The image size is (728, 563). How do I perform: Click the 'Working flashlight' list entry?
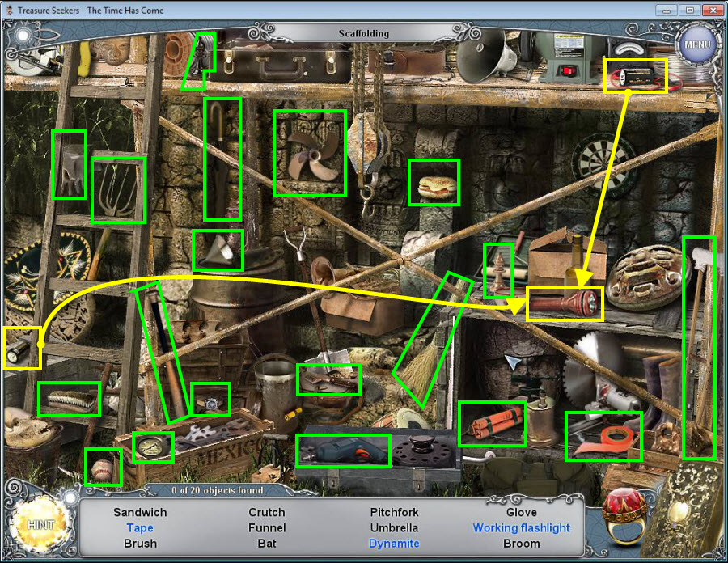521,528
